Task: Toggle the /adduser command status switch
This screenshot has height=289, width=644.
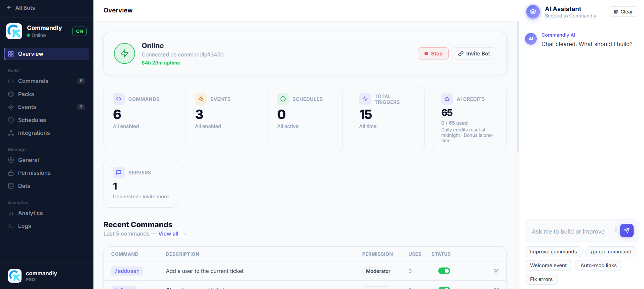Action: click(444, 271)
